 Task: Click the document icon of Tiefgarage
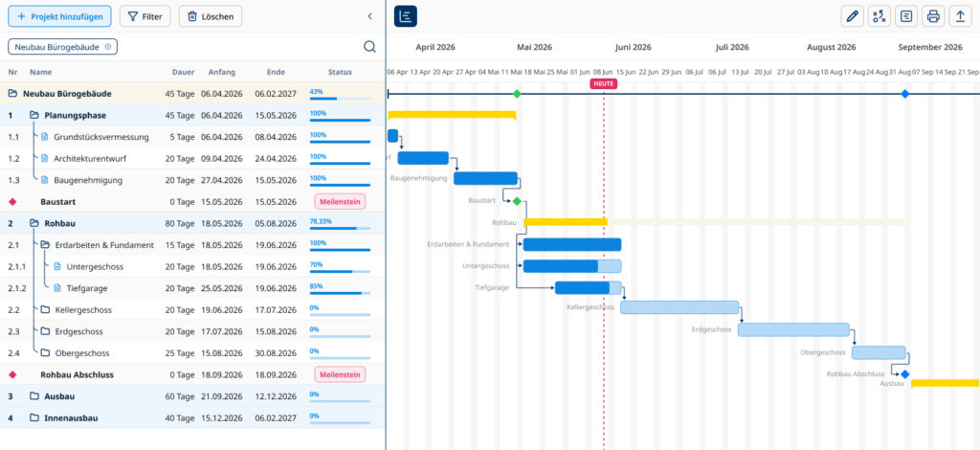point(57,288)
